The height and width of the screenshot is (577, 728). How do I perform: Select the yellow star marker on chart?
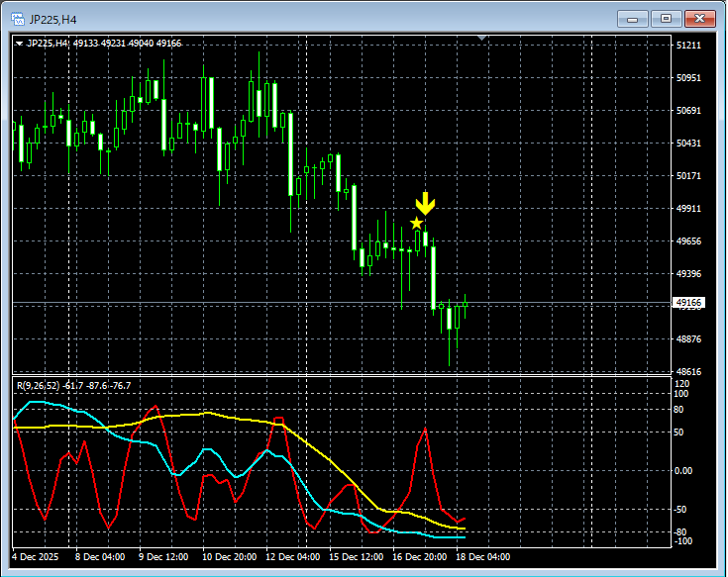[416, 223]
